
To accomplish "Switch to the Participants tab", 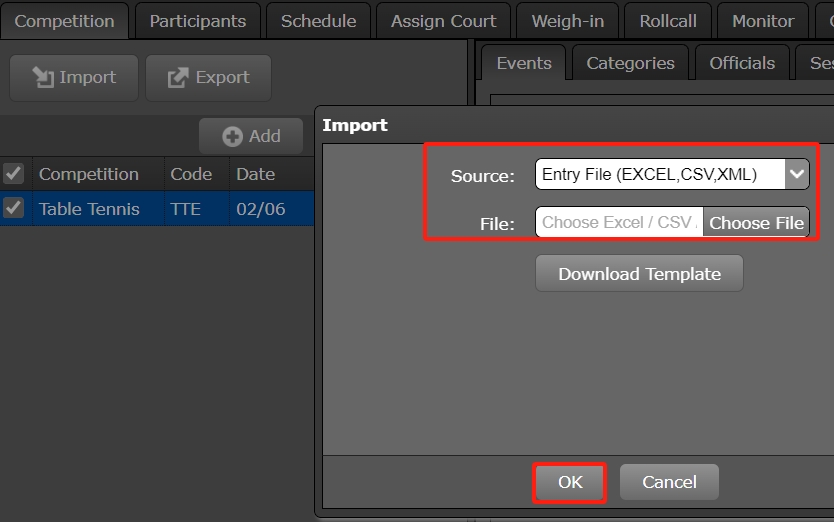I will point(197,21).
